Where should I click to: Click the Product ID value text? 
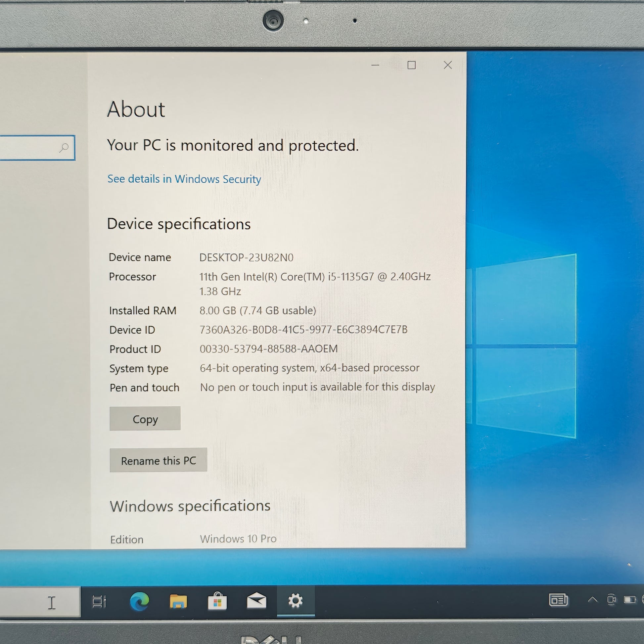tap(269, 349)
